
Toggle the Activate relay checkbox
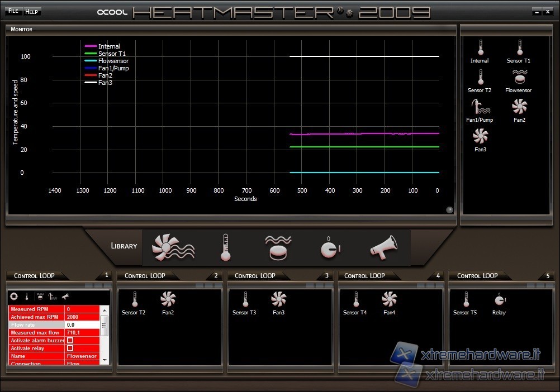tap(70, 348)
